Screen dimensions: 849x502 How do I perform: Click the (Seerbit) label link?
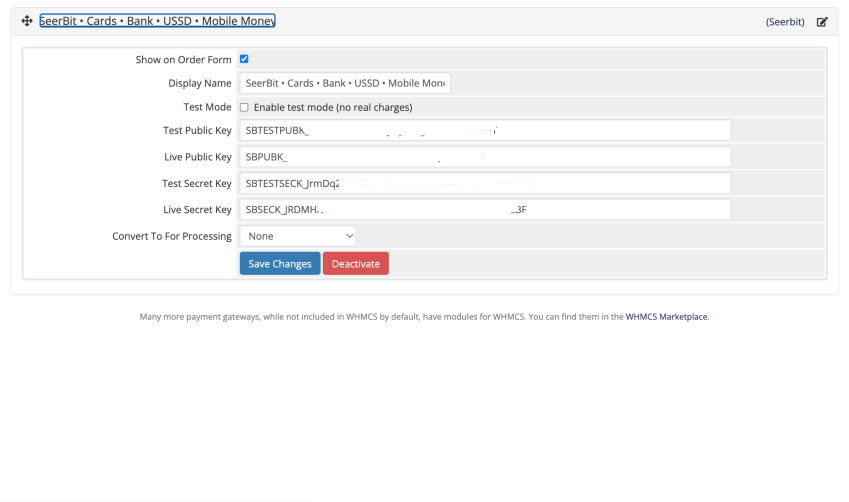point(785,22)
